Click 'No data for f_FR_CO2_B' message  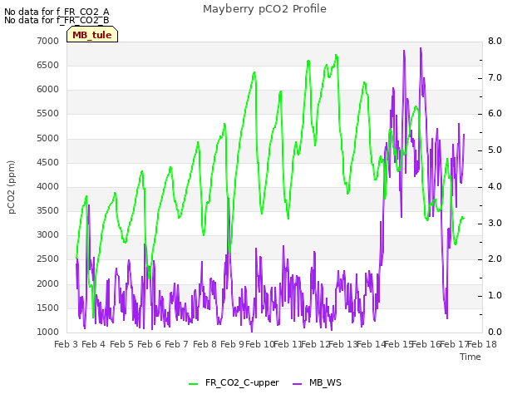click(x=57, y=20)
